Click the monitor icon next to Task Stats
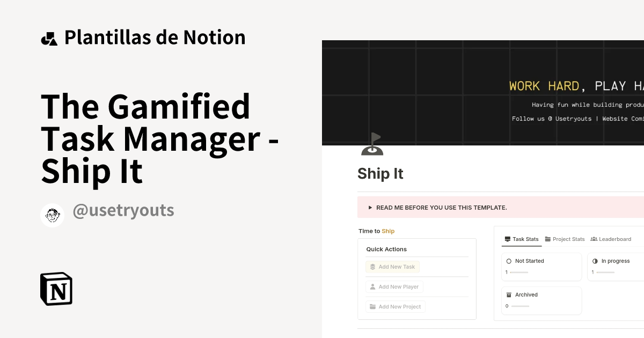This screenshot has height=338, width=644. (x=507, y=239)
